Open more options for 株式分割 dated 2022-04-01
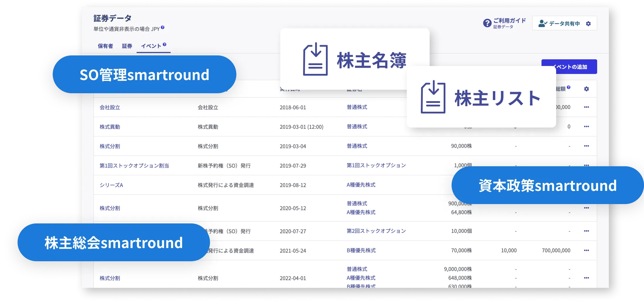This screenshot has height=302, width=644. 586,278
